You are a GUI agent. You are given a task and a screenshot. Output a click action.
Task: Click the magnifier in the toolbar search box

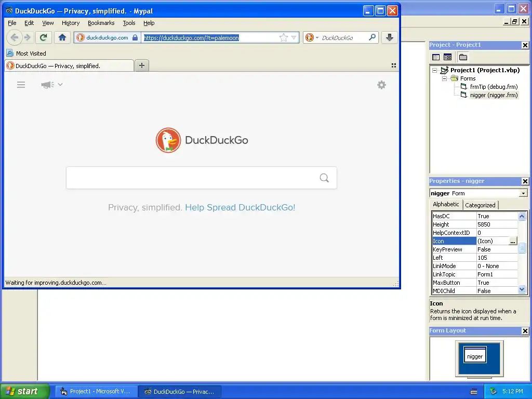pyautogui.click(x=372, y=37)
